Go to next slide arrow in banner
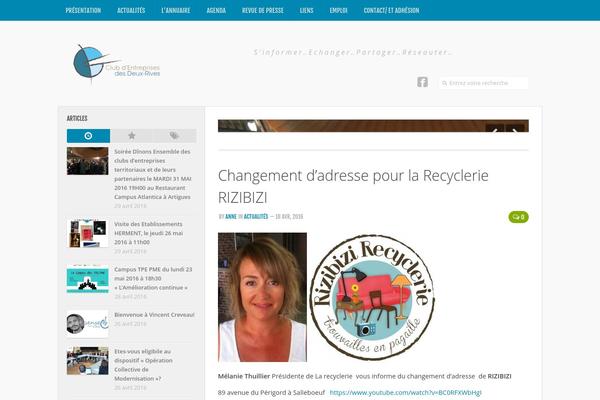The height and width of the screenshot is (400, 600). point(515,130)
